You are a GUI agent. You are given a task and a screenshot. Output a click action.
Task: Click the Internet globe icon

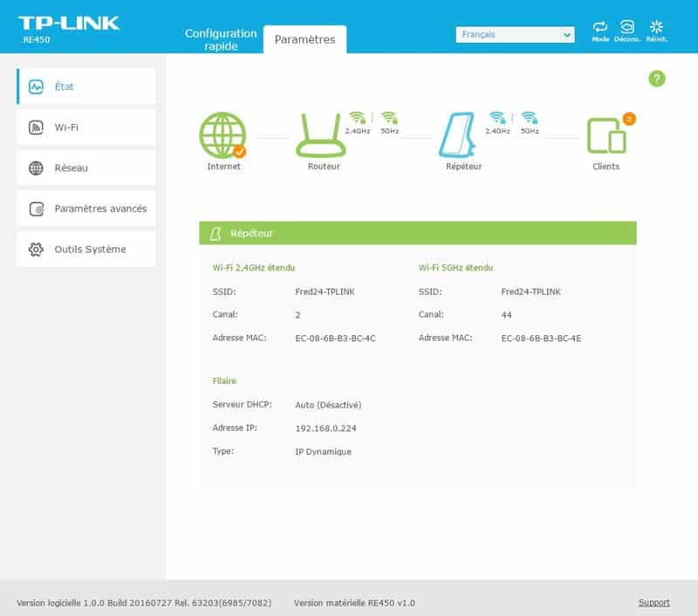[222, 135]
